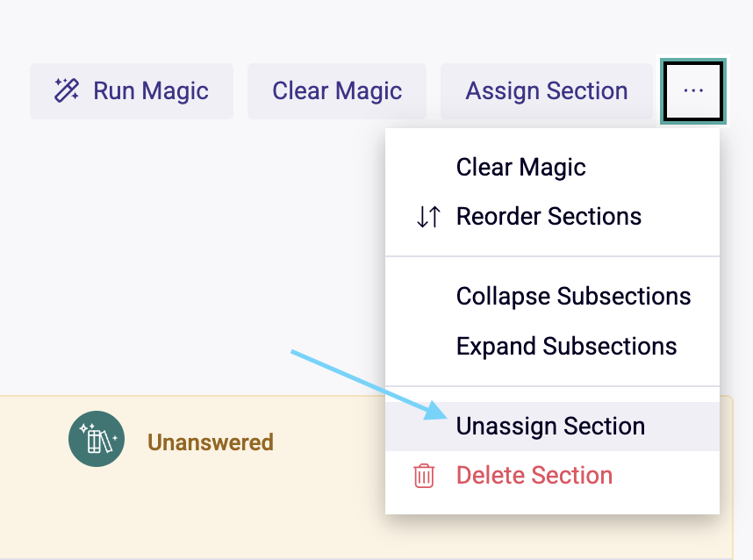This screenshot has height=560, width=753.
Task: Click the Run Magic button
Action: pos(132,91)
